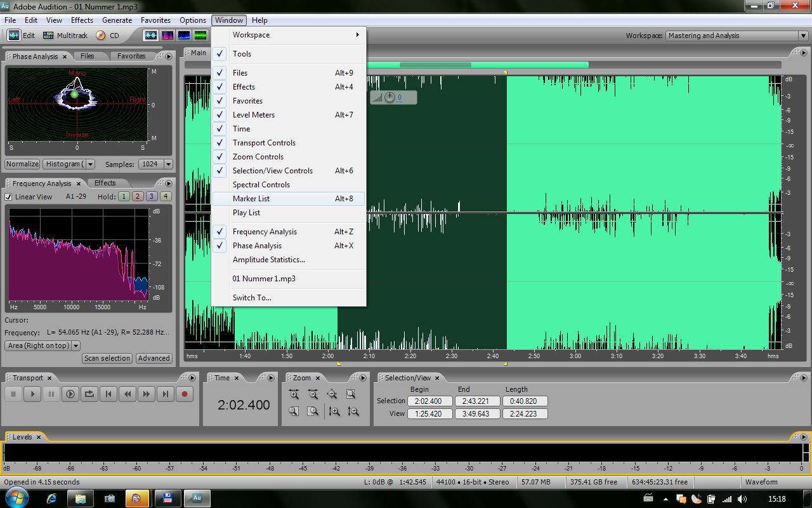Click the Pause transport button
This screenshot has width=812, height=508.
pos(51,394)
